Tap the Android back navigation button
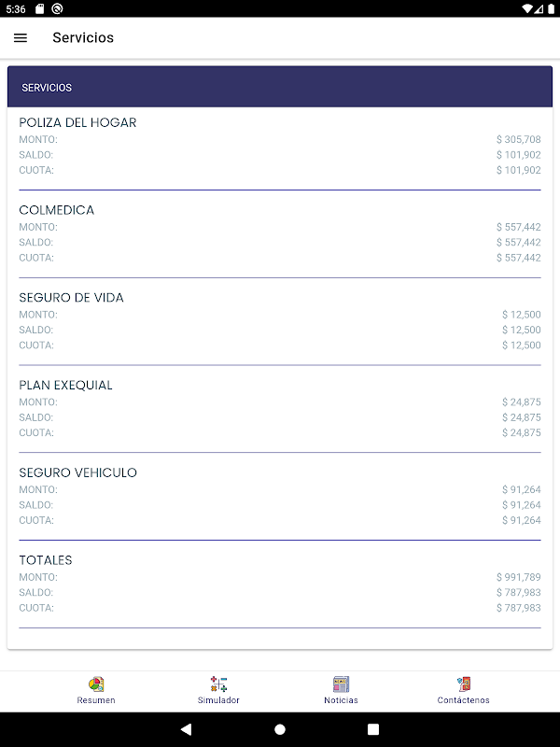Viewport: 560px width, 747px height. coord(186,729)
